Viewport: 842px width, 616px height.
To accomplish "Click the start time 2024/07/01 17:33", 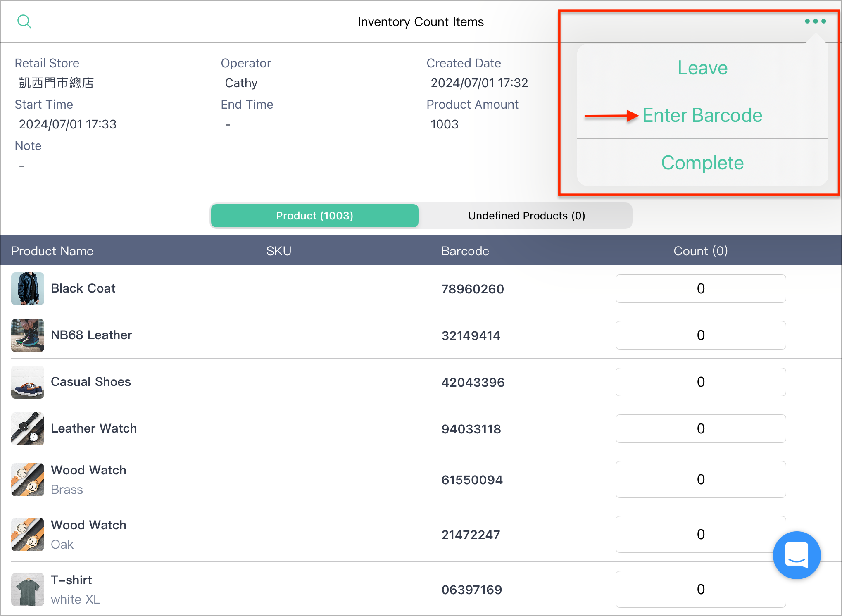I will click(68, 124).
